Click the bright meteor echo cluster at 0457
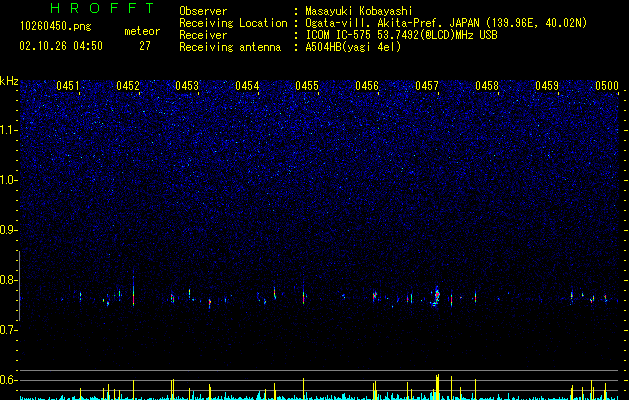629x400 pixels. (436, 296)
